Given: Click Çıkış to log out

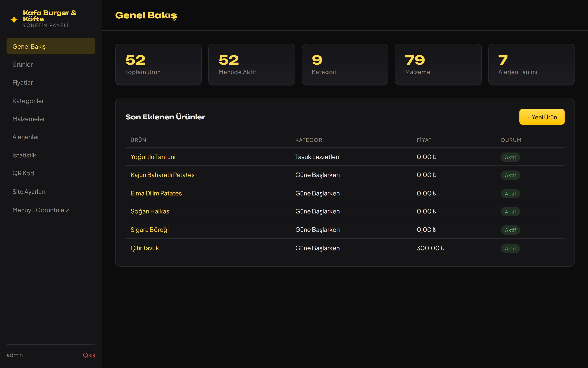Looking at the screenshot, I should (89, 355).
